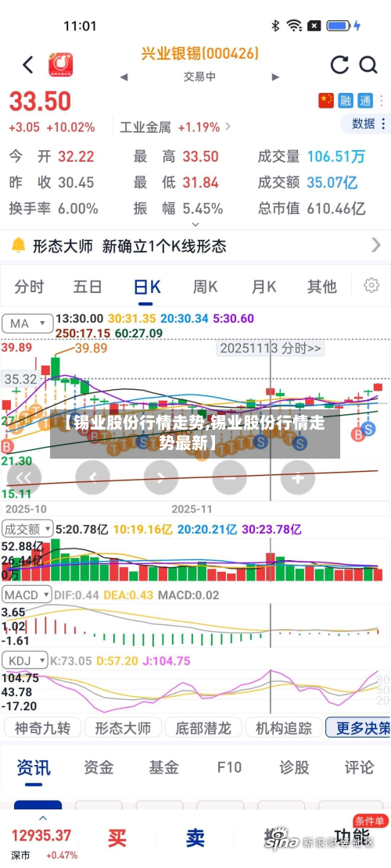Open 其他 chart period tab
The width and height of the screenshot is (391, 868).
pyautogui.click(x=321, y=287)
